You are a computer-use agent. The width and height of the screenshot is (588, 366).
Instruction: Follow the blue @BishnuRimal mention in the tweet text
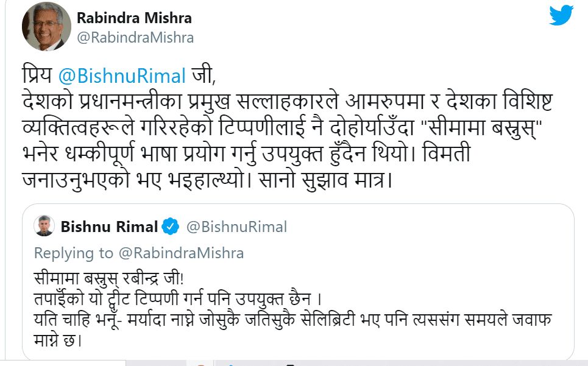coord(122,77)
